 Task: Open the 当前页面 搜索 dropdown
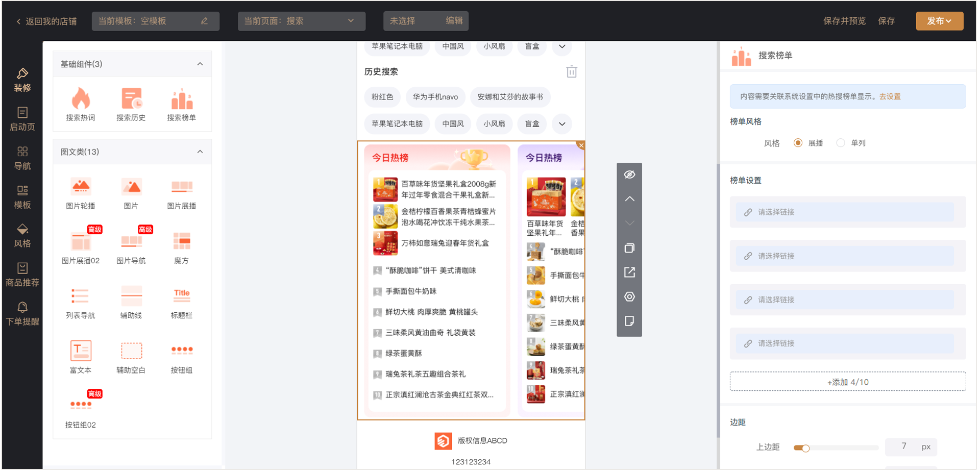tap(301, 21)
